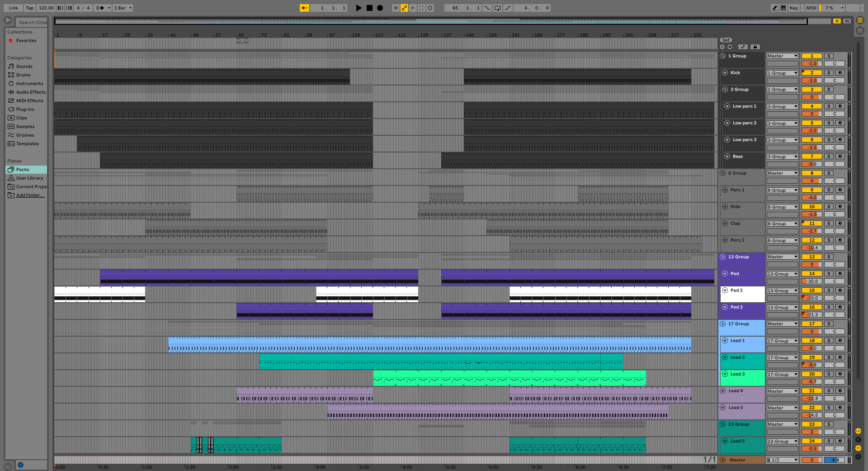Unfold the Low perc 3 track

[727, 140]
